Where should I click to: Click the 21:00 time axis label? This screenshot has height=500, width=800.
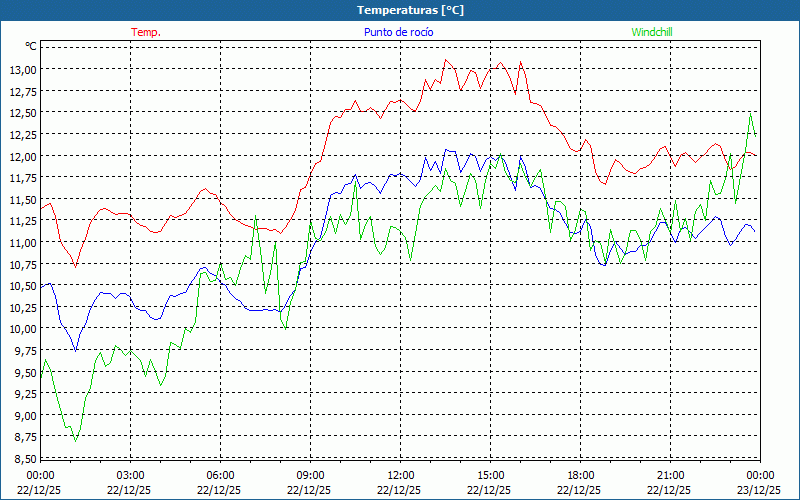670,476
